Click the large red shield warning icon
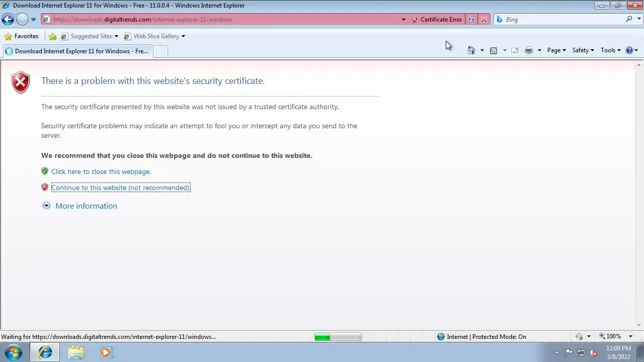The height and width of the screenshot is (362, 644). click(x=21, y=82)
